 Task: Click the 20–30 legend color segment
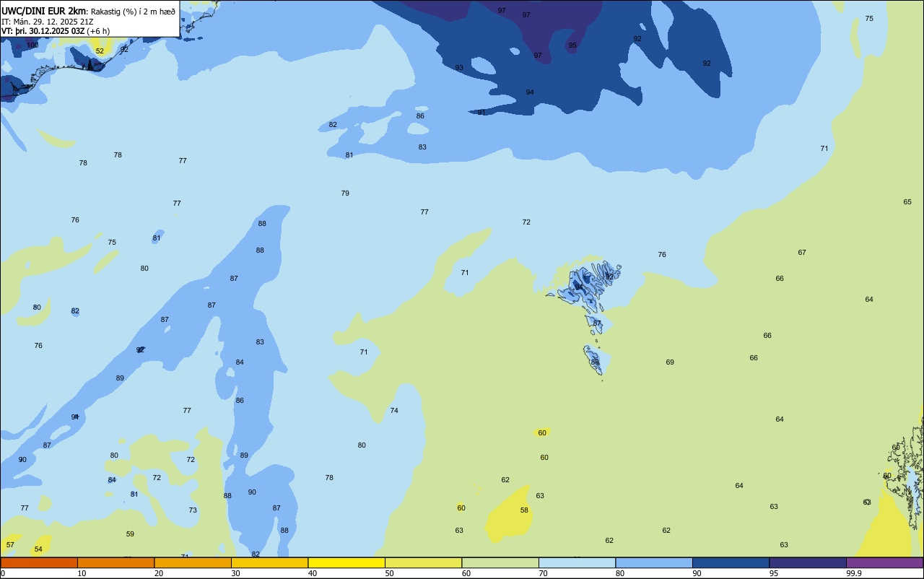tap(193, 562)
